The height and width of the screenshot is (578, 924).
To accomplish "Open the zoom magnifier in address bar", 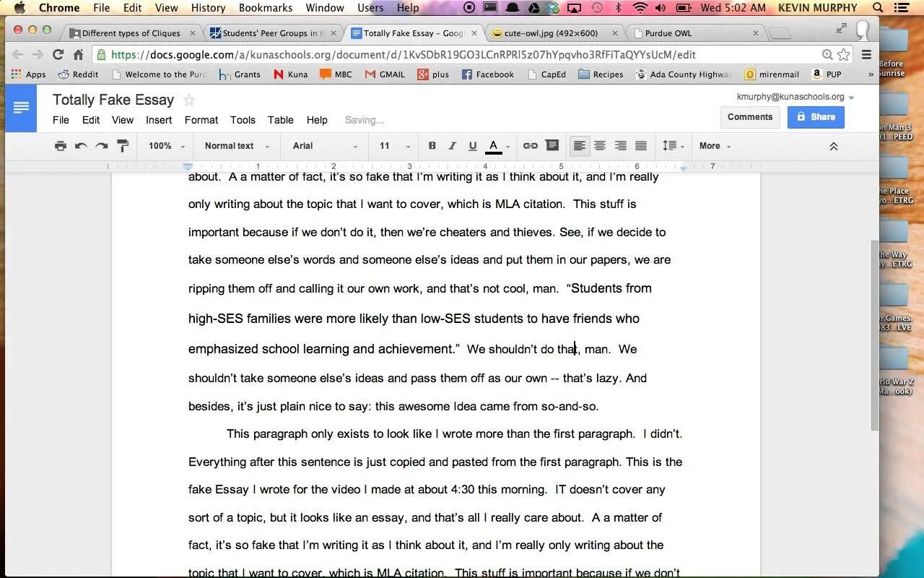I will 827,55.
